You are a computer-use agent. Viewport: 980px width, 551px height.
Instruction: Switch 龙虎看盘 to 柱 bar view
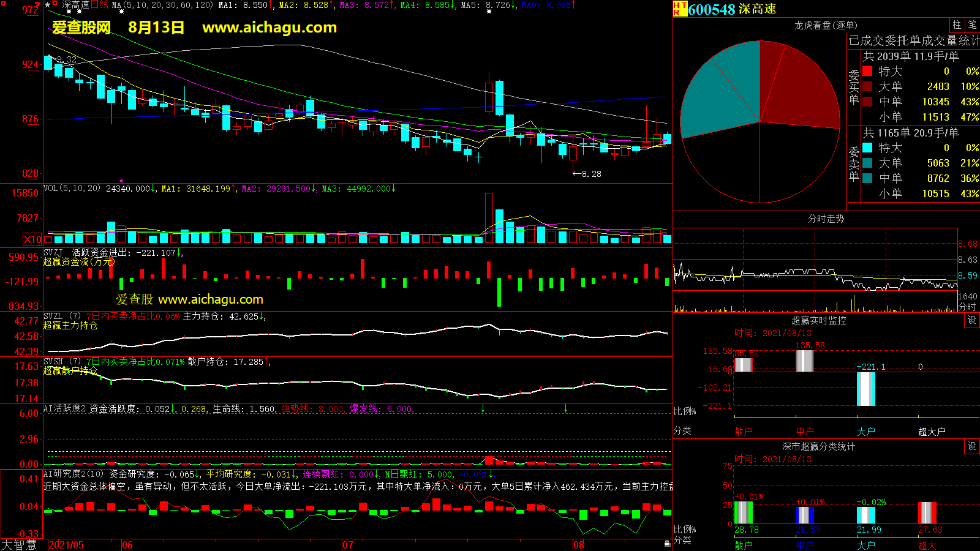pyautogui.click(x=957, y=25)
